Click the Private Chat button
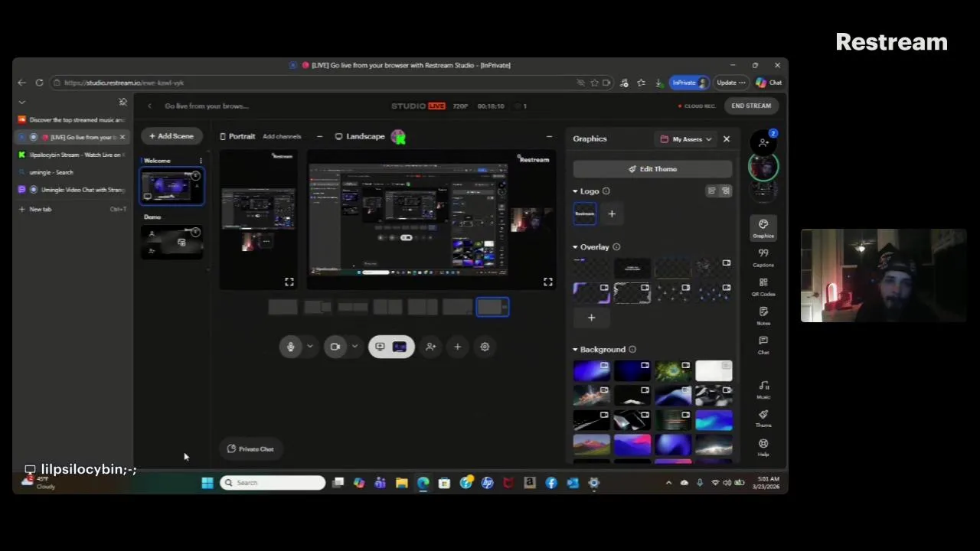Viewport: 980px width, 551px height. pos(250,449)
